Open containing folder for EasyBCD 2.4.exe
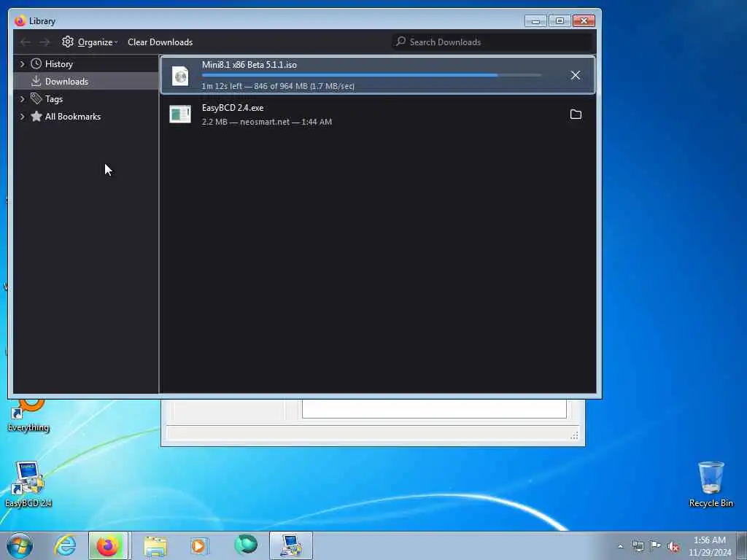 click(x=576, y=114)
